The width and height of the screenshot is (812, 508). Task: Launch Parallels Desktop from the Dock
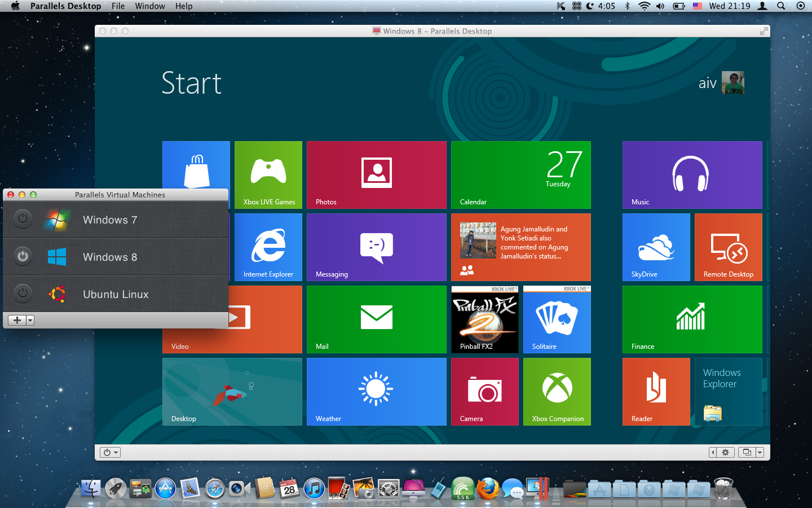[537, 488]
